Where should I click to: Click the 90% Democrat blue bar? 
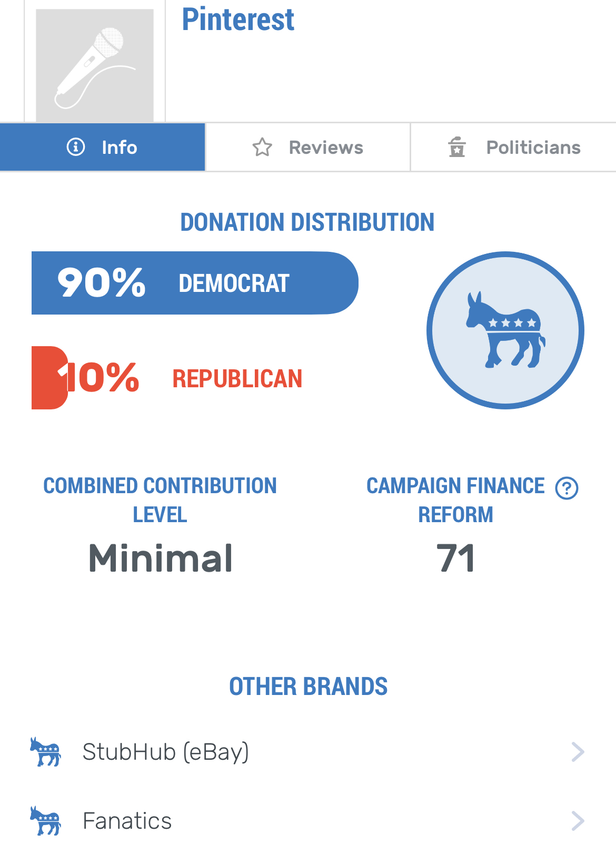pyautogui.click(x=195, y=283)
